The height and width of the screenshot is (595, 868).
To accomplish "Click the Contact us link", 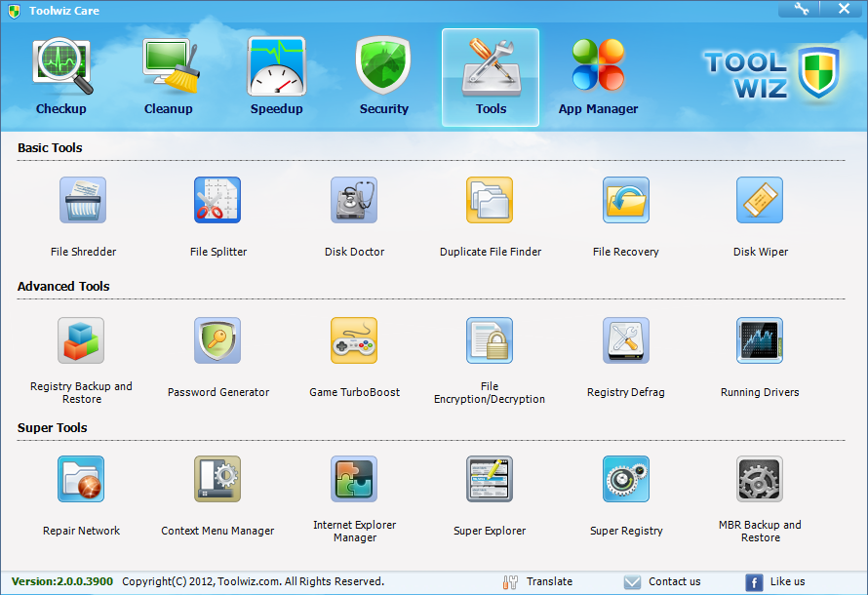I will pyautogui.click(x=674, y=581).
